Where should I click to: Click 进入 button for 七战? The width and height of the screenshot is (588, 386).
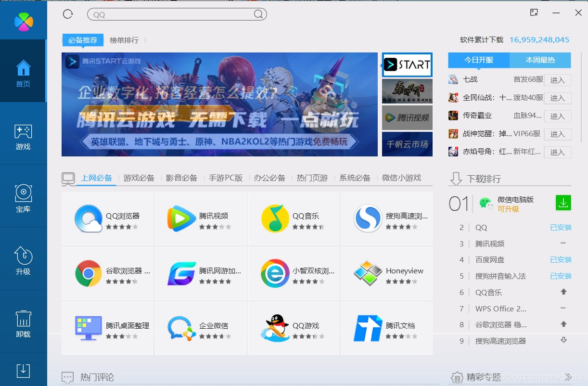pos(558,80)
